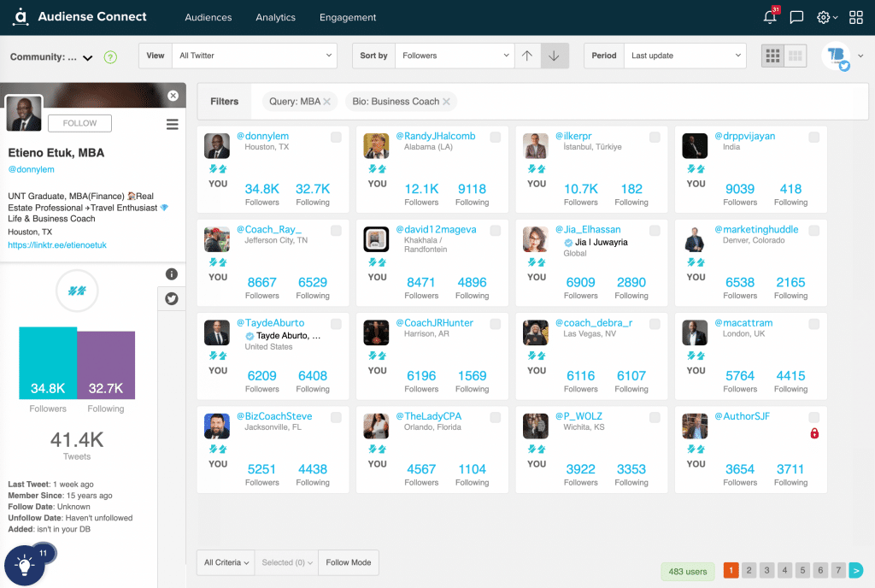Open the Analytics menu
This screenshot has height=588, width=875.
(275, 17)
